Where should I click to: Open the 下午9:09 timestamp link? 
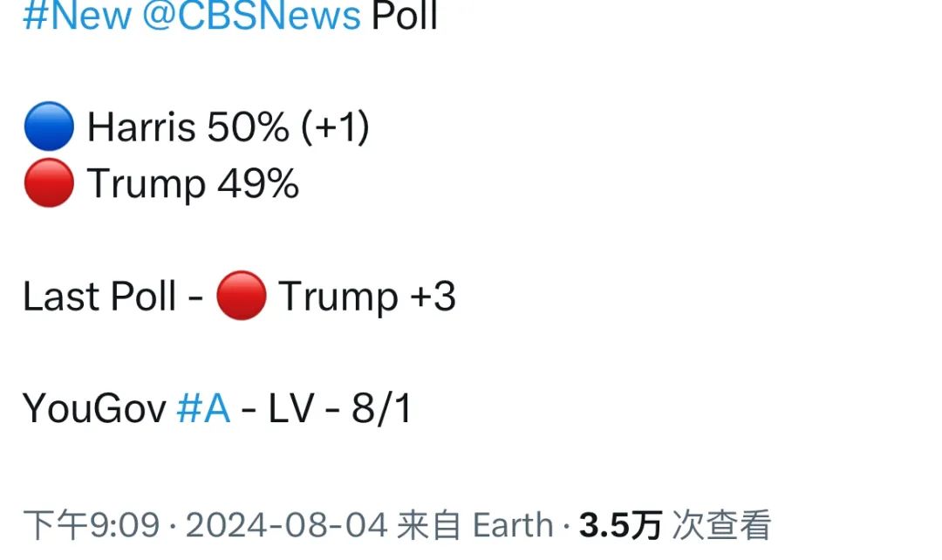[x=92, y=524]
